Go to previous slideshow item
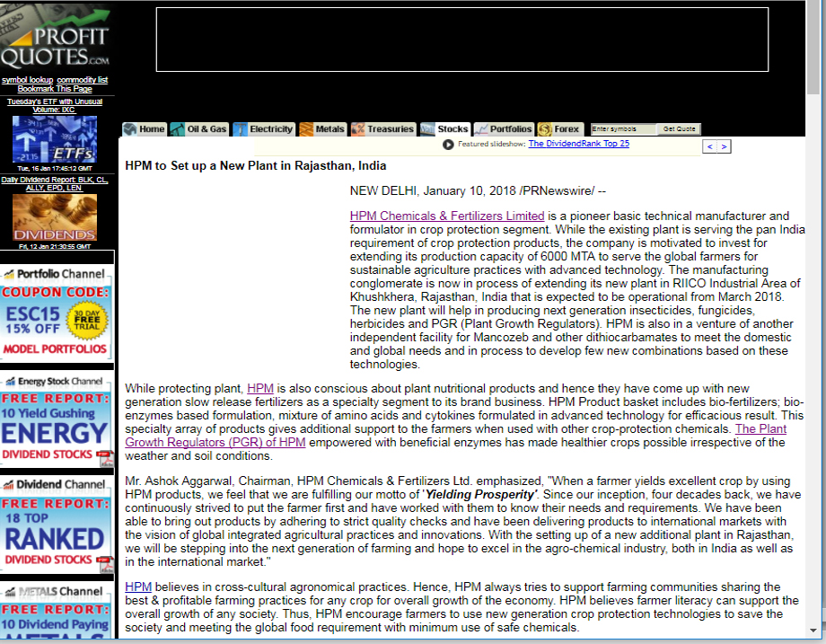Viewport: 826px width, 644px height. pyautogui.click(x=709, y=146)
